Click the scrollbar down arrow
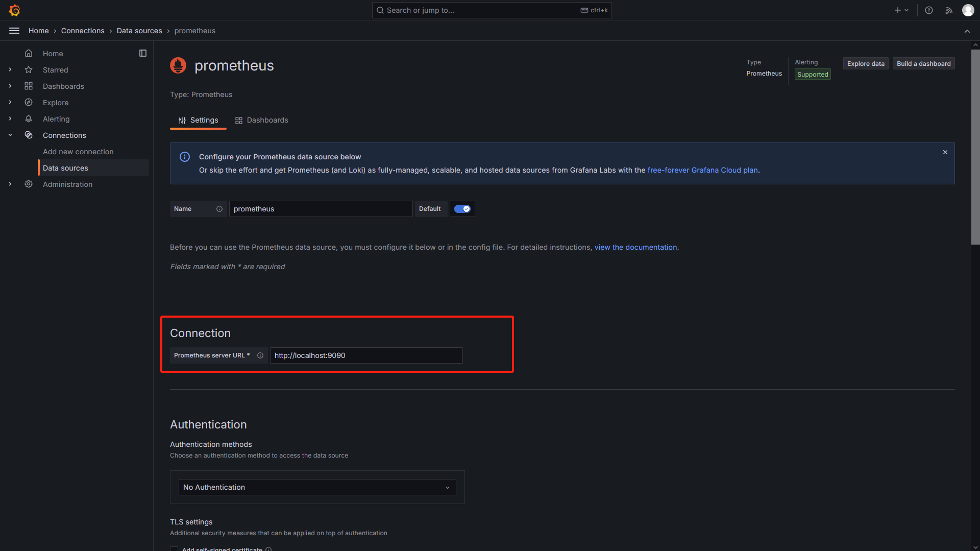980x551 pixels. 975,547
